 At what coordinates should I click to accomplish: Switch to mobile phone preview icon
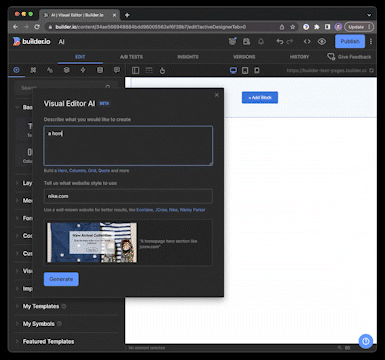257,70
